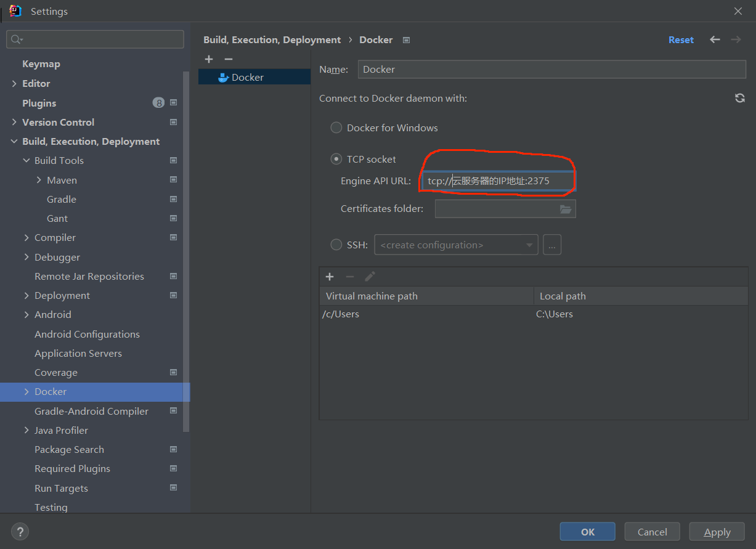
Task: Select TCP socket radio option
Action: [x=336, y=159]
